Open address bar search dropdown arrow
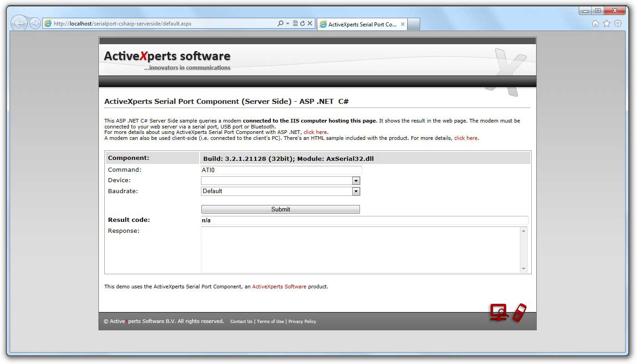Viewport: 637px width, 364px height. [288, 24]
